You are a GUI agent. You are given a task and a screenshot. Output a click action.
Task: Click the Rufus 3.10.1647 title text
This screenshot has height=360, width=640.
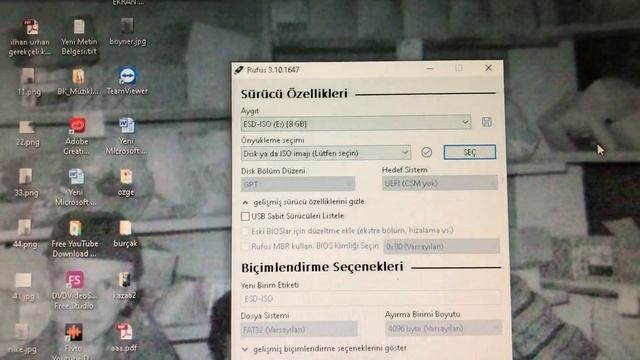pyautogui.click(x=273, y=70)
